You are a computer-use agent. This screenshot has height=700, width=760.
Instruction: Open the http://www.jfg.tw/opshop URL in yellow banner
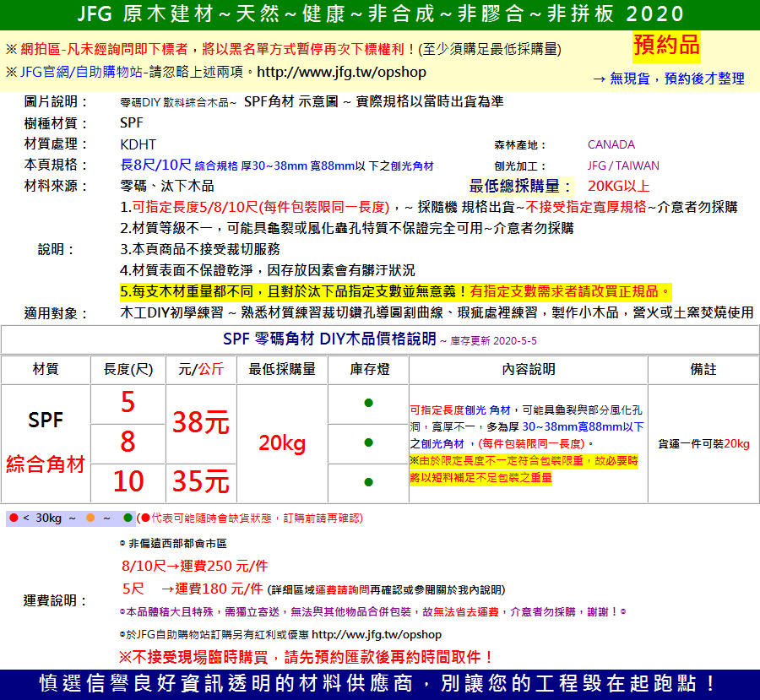(341, 73)
